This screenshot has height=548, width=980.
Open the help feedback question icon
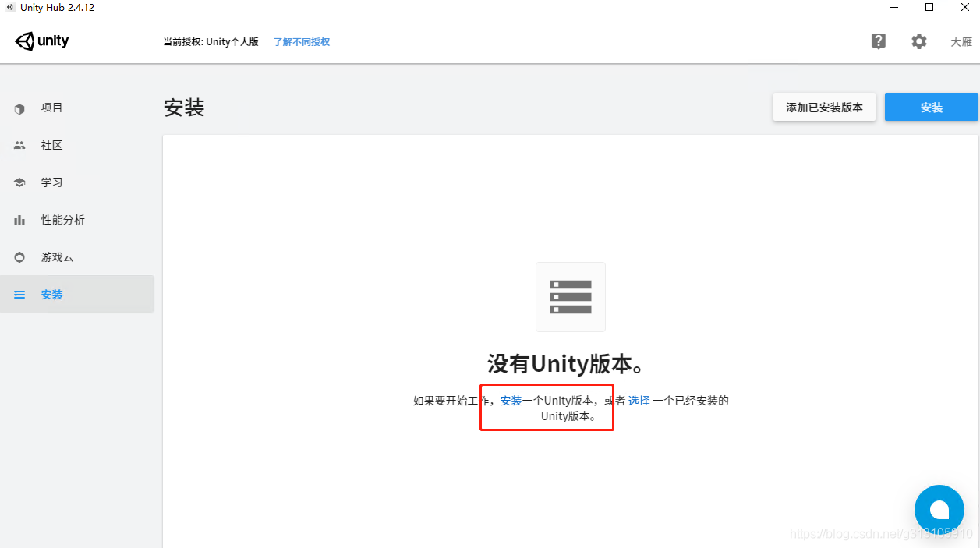[x=879, y=41]
